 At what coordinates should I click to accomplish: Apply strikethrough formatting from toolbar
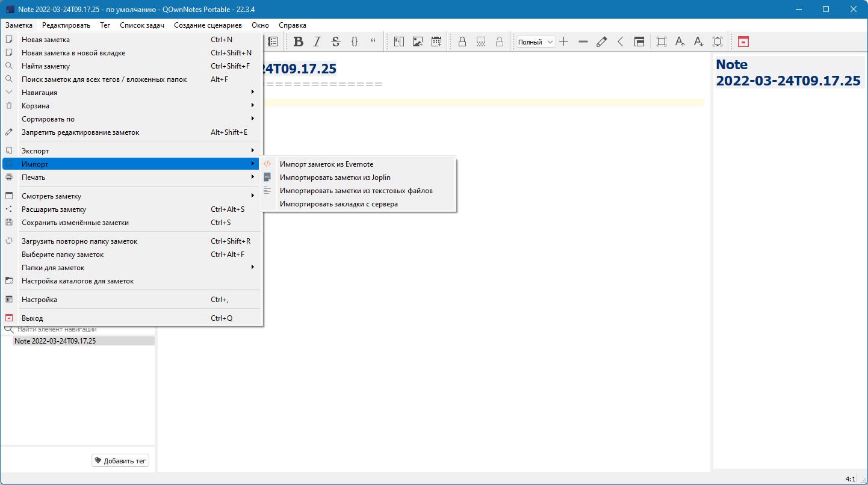(x=336, y=42)
